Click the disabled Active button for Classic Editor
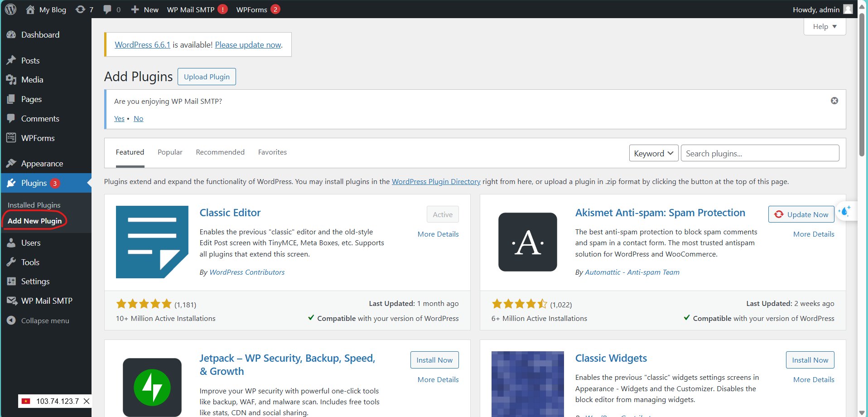 click(443, 214)
